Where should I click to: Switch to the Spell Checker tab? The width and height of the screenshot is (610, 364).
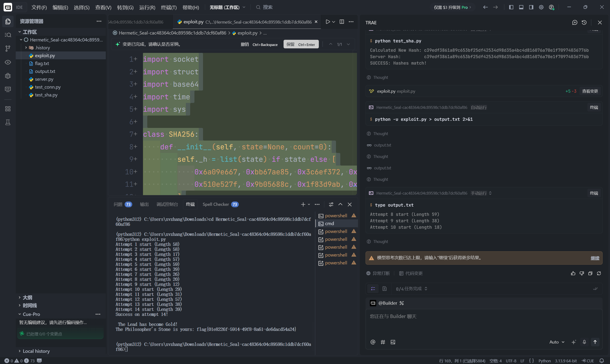tap(220, 204)
